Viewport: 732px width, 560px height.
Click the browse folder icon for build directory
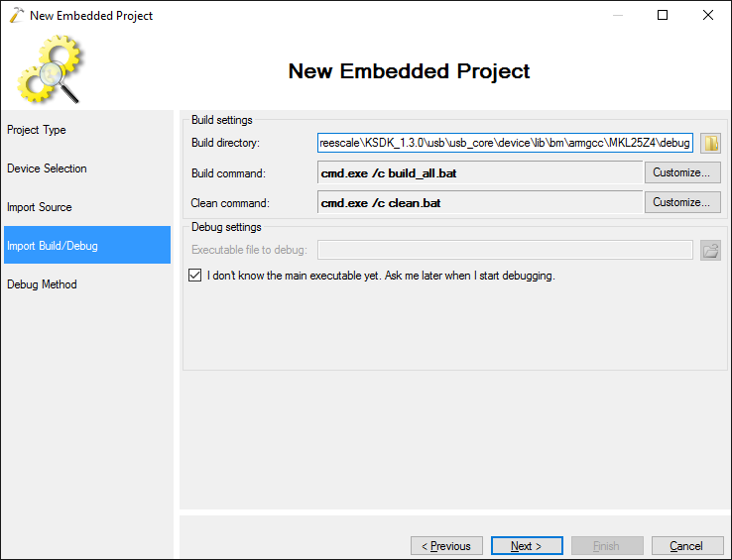click(x=710, y=144)
